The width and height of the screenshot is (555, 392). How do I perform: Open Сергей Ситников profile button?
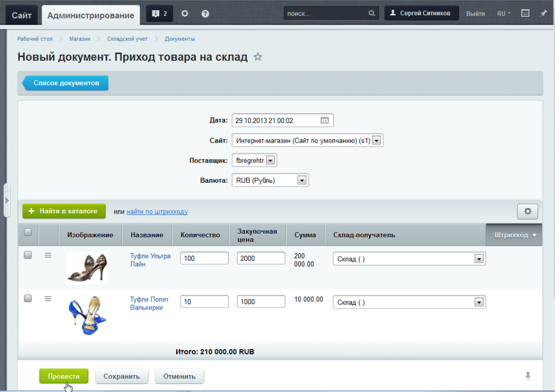[422, 13]
